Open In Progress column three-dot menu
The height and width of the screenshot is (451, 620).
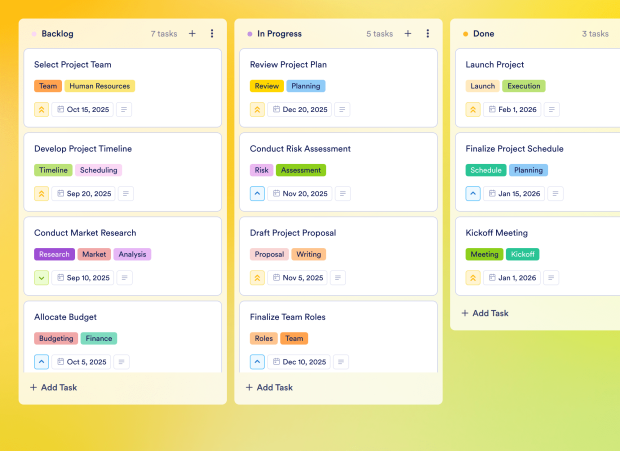click(428, 34)
